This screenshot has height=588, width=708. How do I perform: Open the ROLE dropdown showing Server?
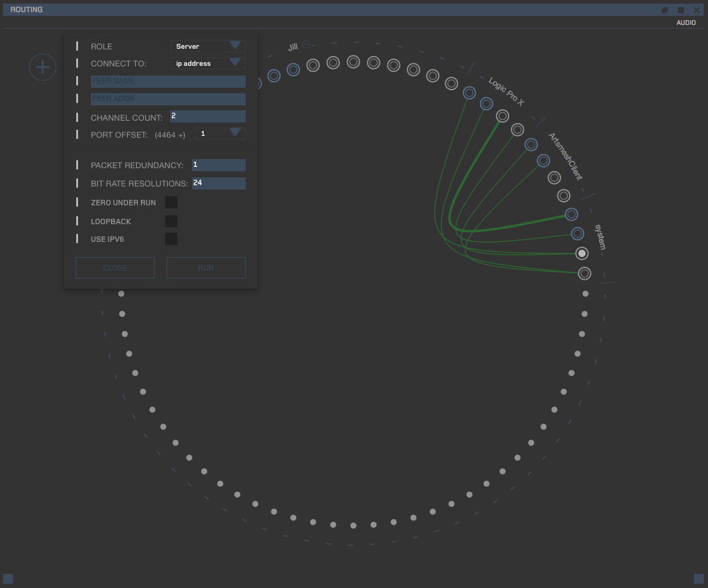pos(208,46)
